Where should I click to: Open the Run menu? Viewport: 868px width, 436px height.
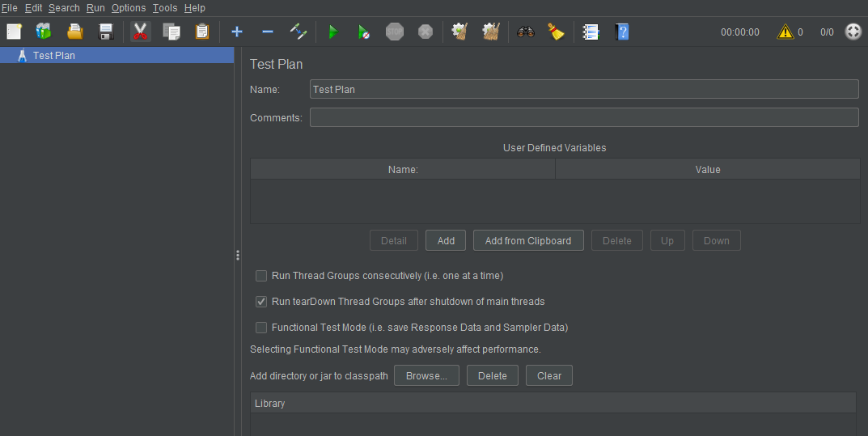95,8
